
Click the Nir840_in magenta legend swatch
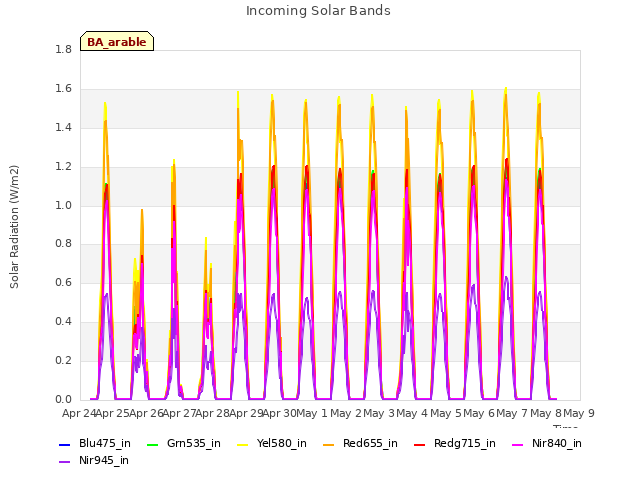tap(518, 444)
